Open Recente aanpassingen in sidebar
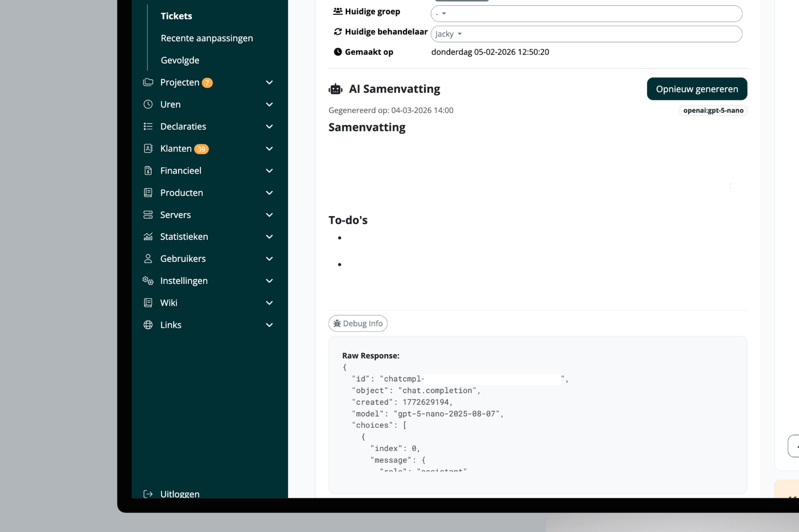The width and height of the screenshot is (799, 532). pyautogui.click(x=207, y=38)
